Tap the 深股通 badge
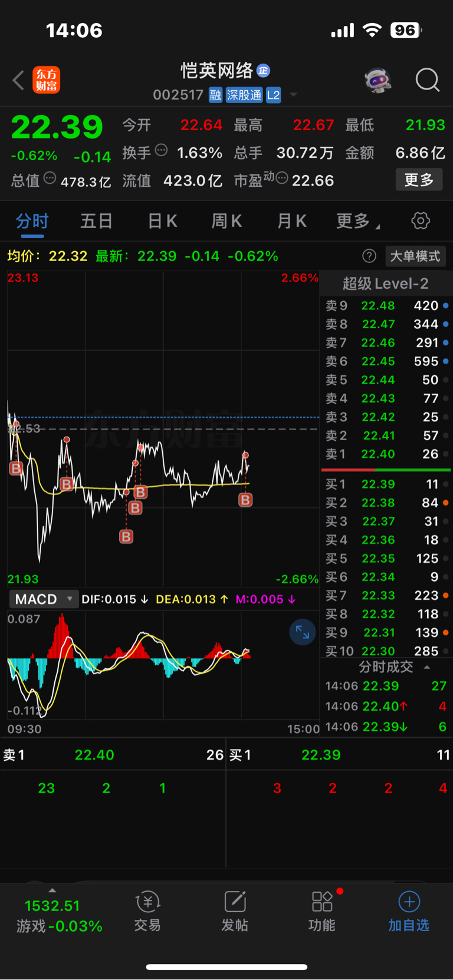The image size is (453, 980). [244, 95]
